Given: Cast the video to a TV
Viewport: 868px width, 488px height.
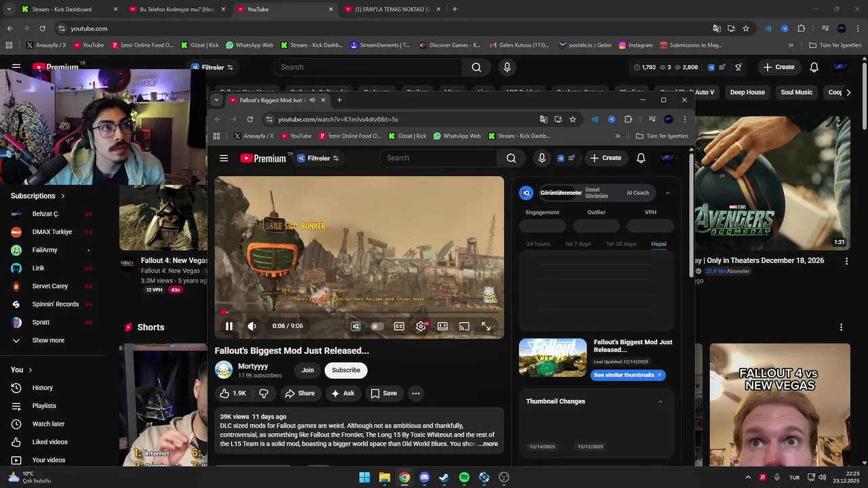Looking at the screenshot, I should tap(464, 326).
